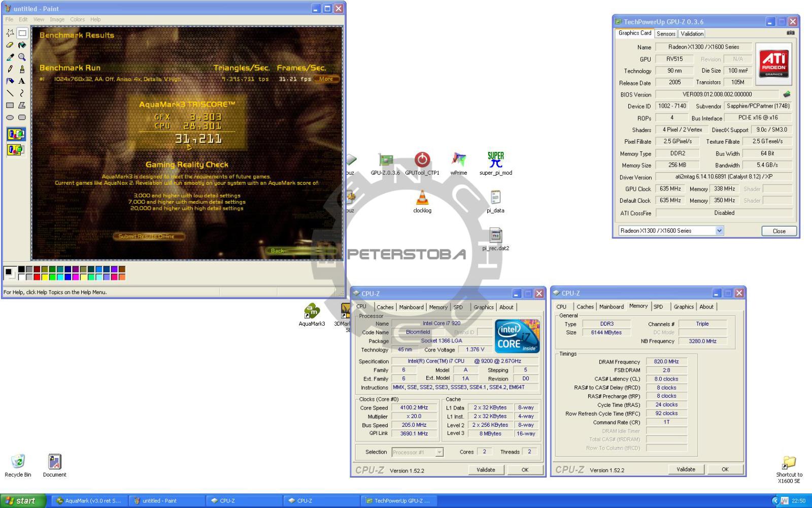Switch to untitled - Paint taskbar button
The width and height of the screenshot is (812, 508).
[x=167, y=501]
